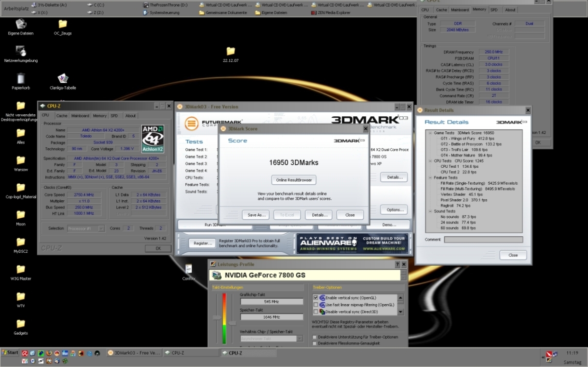This screenshot has width=588, height=367.
Task: Switch to Cache tab in front CPU-Z window
Action: (61, 116)
